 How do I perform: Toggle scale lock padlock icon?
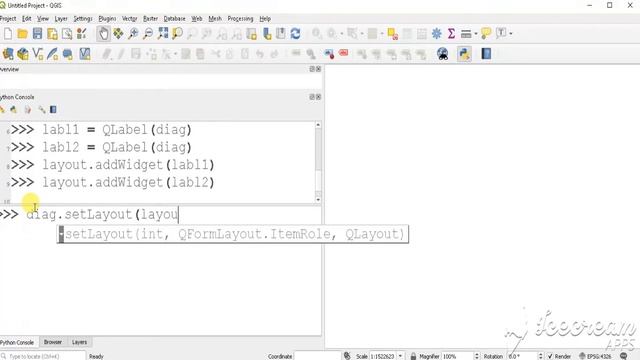coord(413,356)
